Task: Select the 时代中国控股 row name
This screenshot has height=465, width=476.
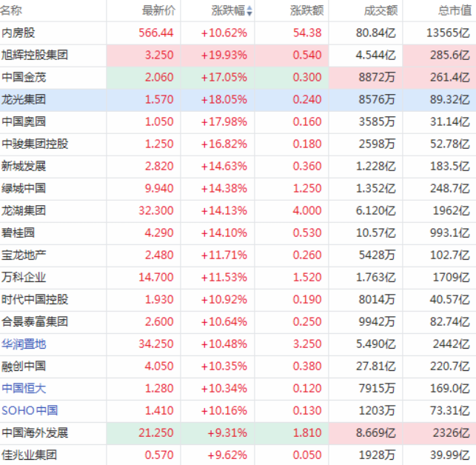Action: tap(35, 299)
